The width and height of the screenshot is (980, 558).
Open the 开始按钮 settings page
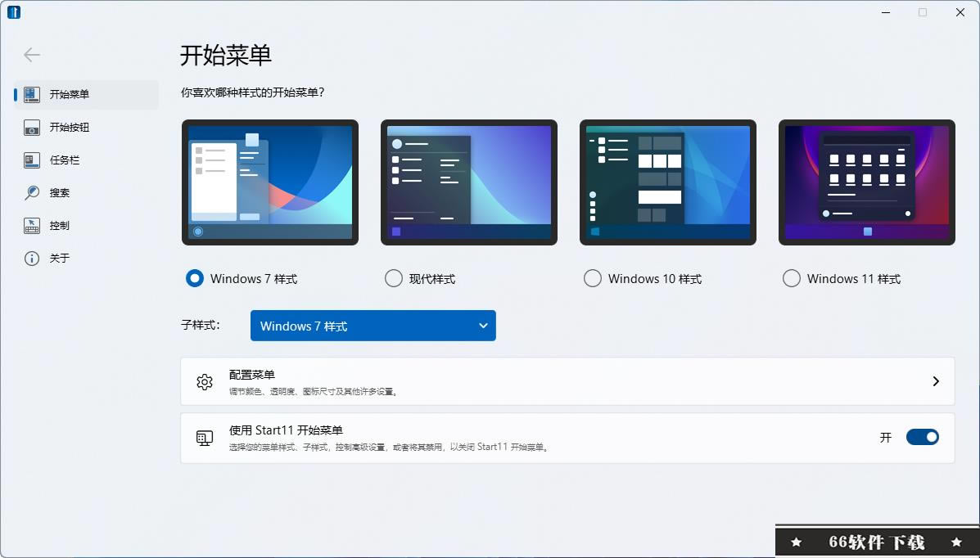tap(86, 128)
